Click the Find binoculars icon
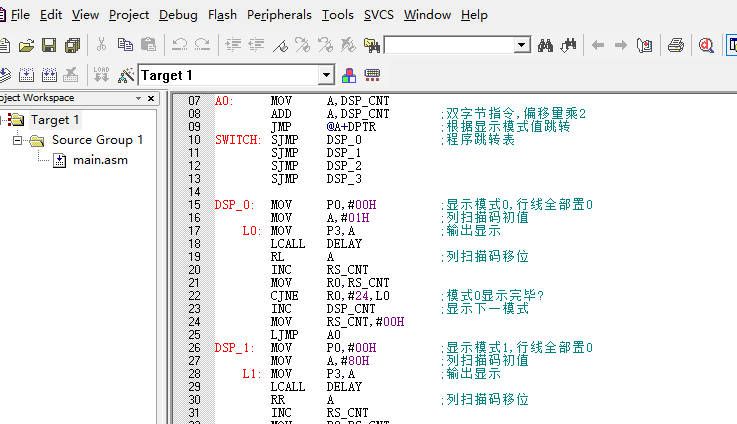 [x=545, y=45]
